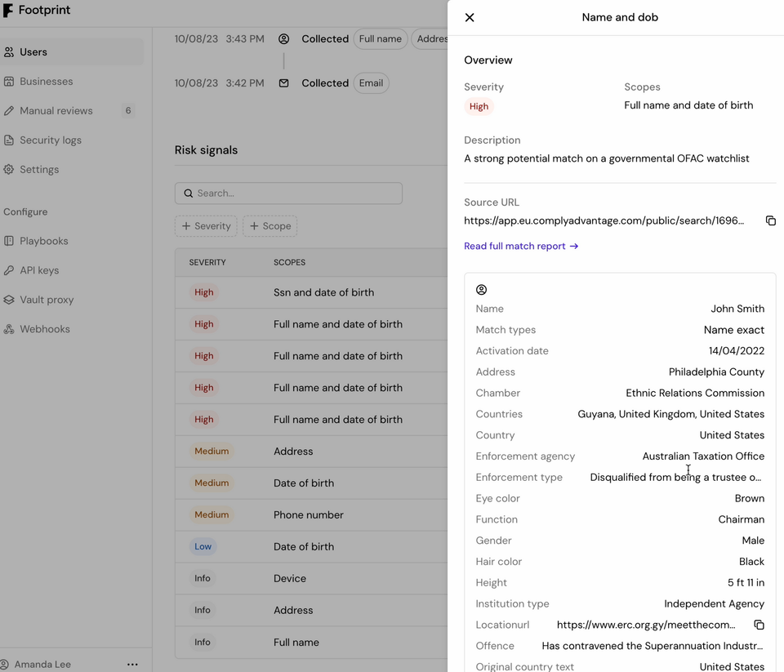Click the envelope icon on the Collected Email event
Screen dimensions: 784x672
pyautogui.click(x=283, y=82)
